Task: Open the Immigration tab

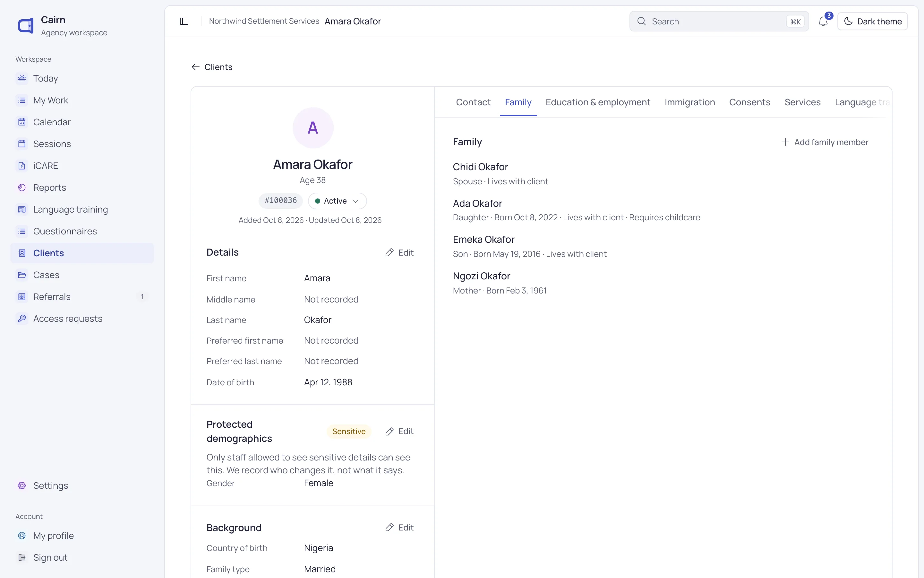Action: (689, 102)
